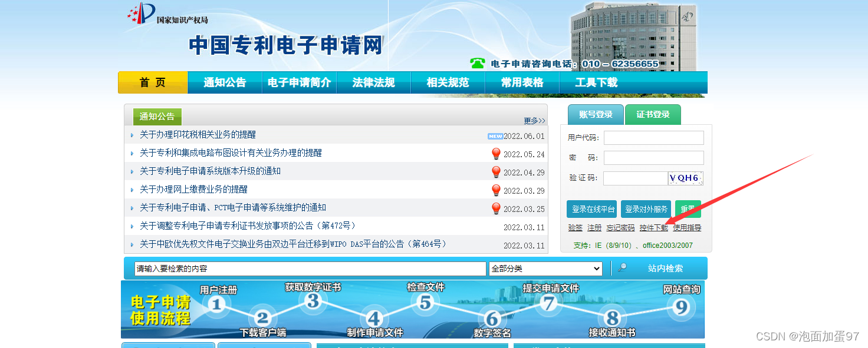This screenshot has height=348, width=868.
Task: Switch to the 账号登录 tab
Action: coord(596,114)
